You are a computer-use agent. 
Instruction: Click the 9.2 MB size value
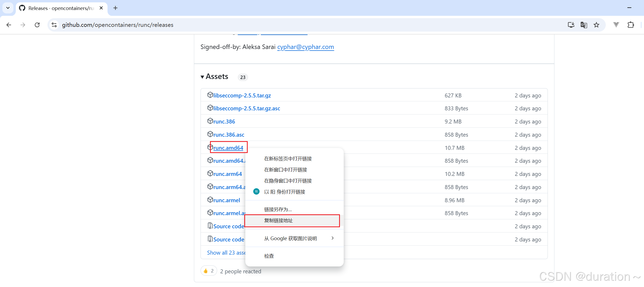click(x=453, y=122)
